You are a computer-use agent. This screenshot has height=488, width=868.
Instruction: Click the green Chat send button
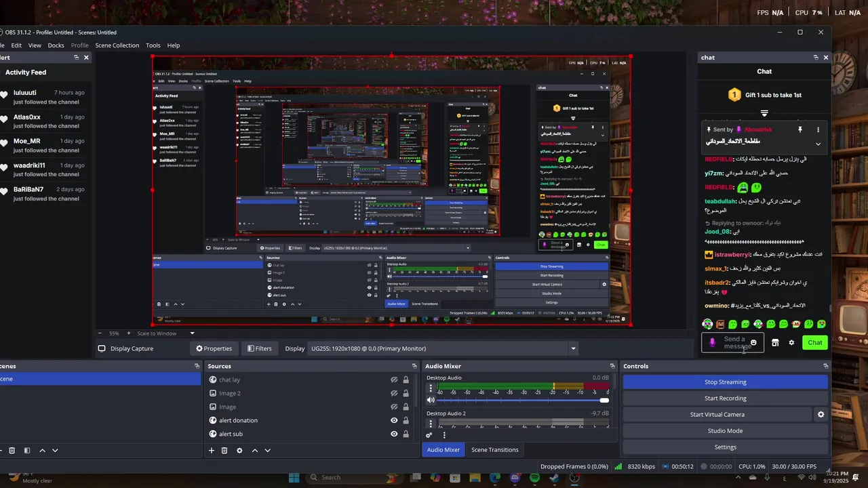(x=815, y=343)
